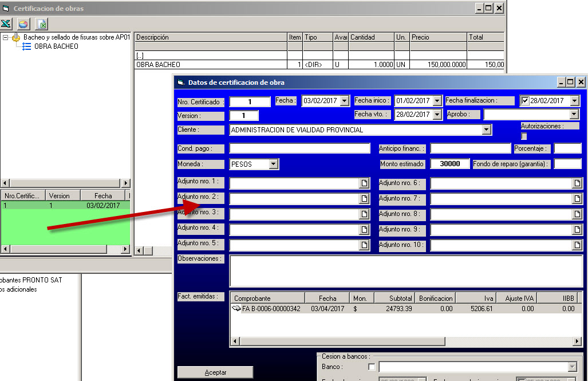Click the browse icon for Adjunto nro. 1
Viewport: 588px width, 381px height.
pos(364,183)
